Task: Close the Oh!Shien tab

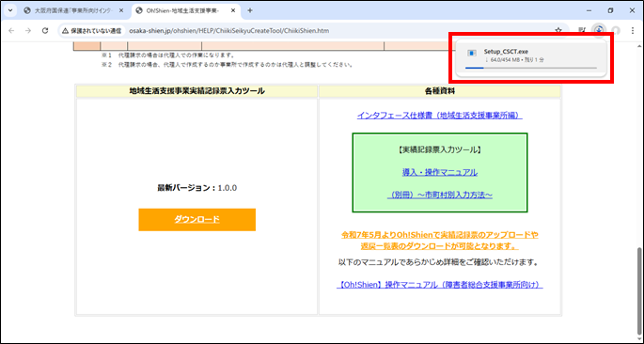Action: click(233, 10)
